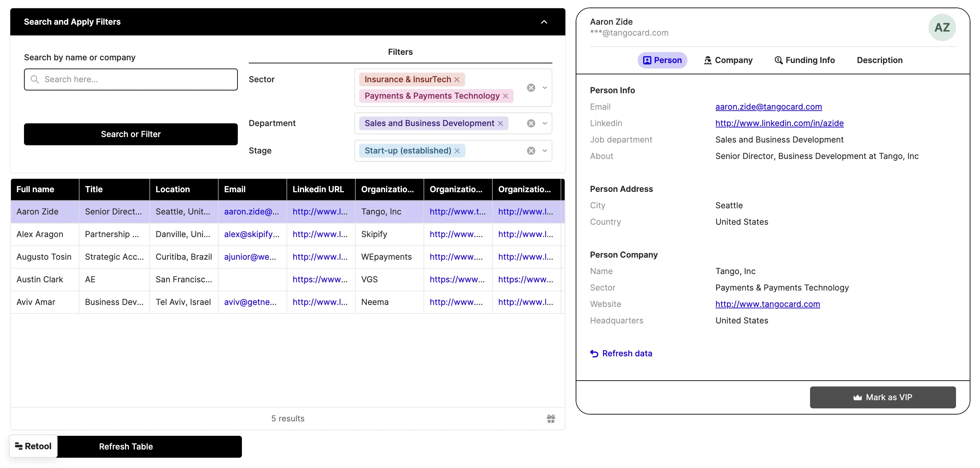Sort by the Title column header

coord(114,189)
